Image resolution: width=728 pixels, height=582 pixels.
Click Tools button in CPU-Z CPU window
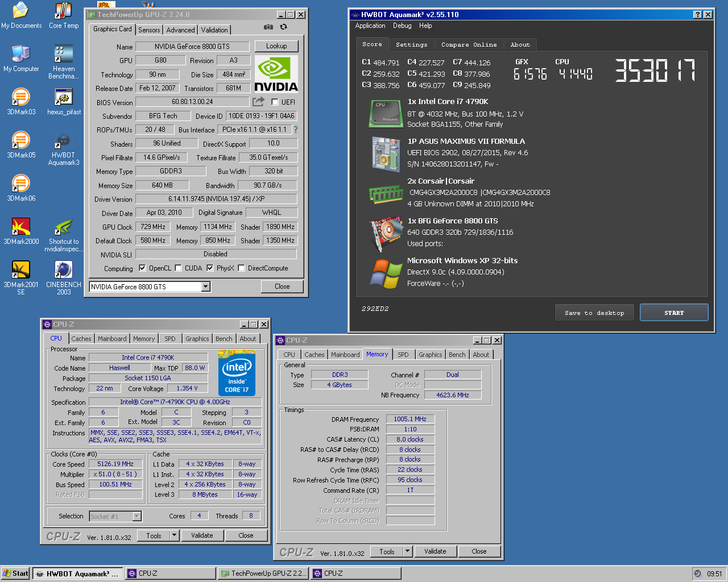[154, 535]
